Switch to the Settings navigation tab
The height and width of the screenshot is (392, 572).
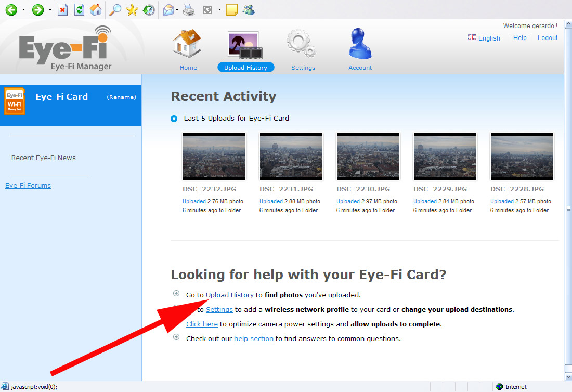tap(303, 68)
